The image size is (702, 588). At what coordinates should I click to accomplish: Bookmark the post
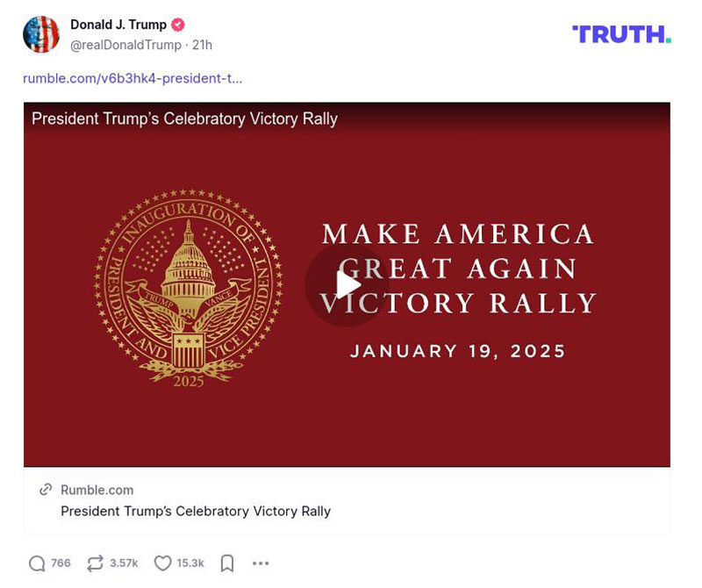[x=226, y=563]
